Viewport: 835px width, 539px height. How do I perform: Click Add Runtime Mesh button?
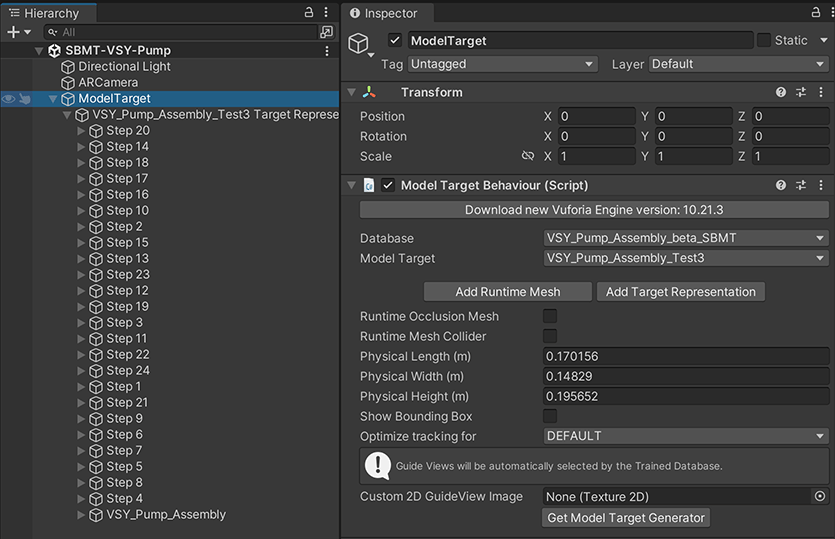click(x=507, y=292)
